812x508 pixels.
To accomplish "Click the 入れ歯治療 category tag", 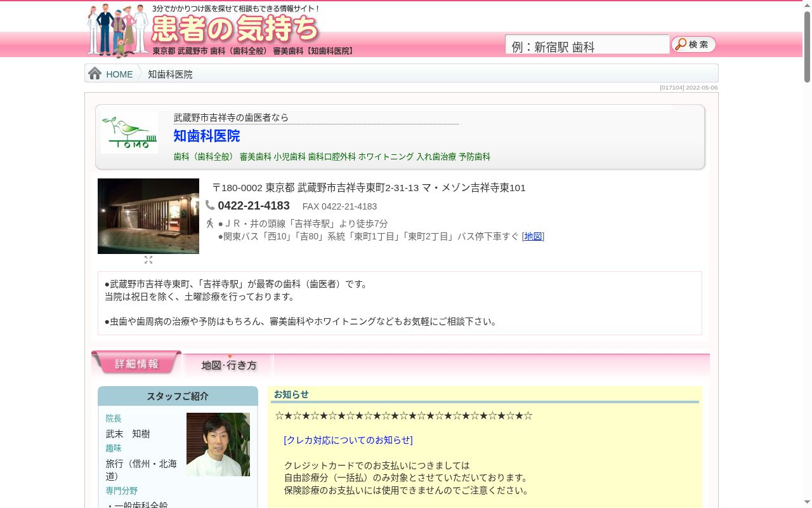I will click(436, 156).
